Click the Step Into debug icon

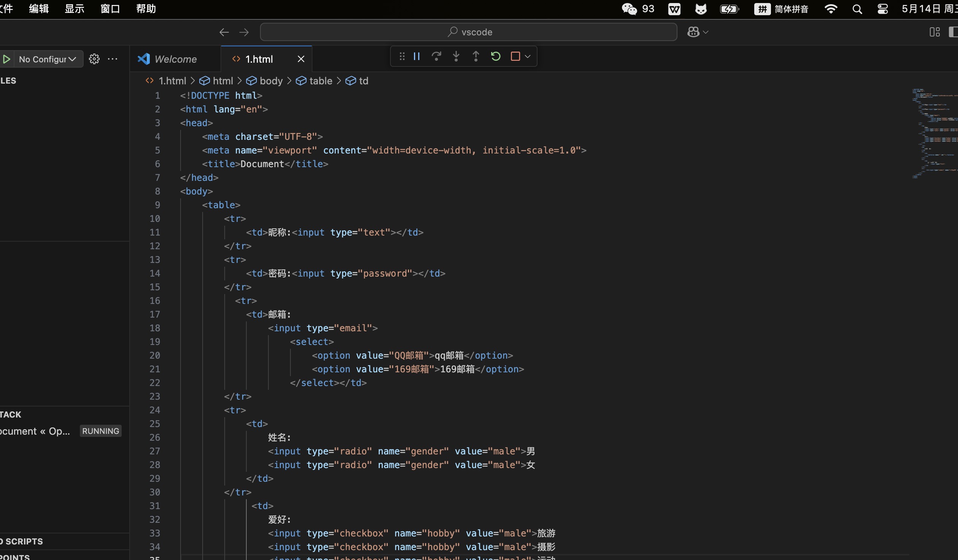(456, 57)
